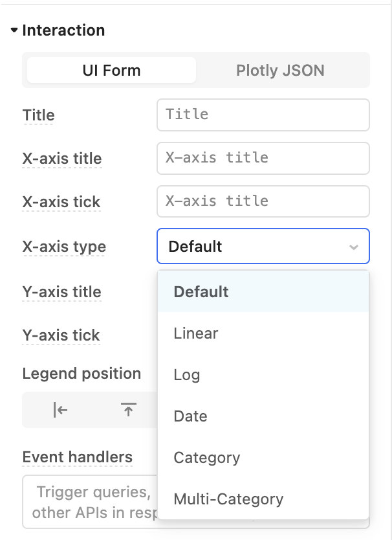This screenshot has width=392, height=540.
Task: Click the X-axis tick input field
Action: tap(263, 201)
